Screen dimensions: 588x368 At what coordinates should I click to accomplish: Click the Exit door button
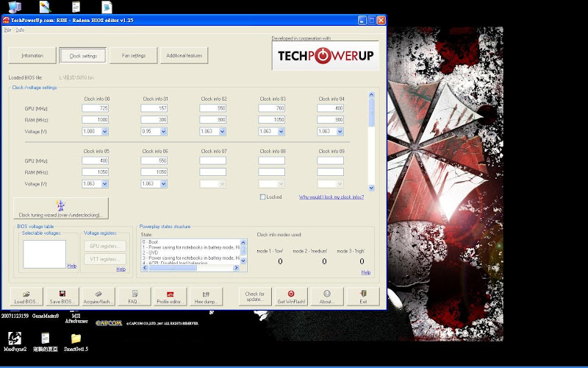[363, 297]
